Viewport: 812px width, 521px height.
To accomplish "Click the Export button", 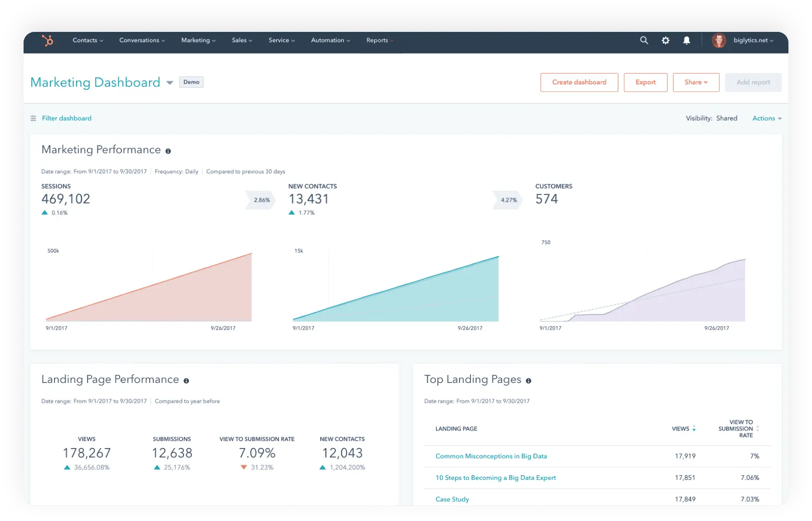I will [x=645, y=82].
